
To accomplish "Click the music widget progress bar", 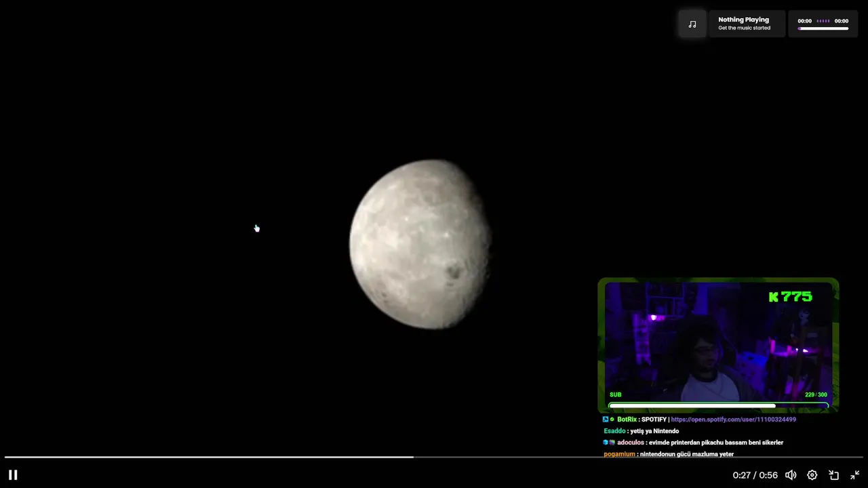I will click(823, 28).
